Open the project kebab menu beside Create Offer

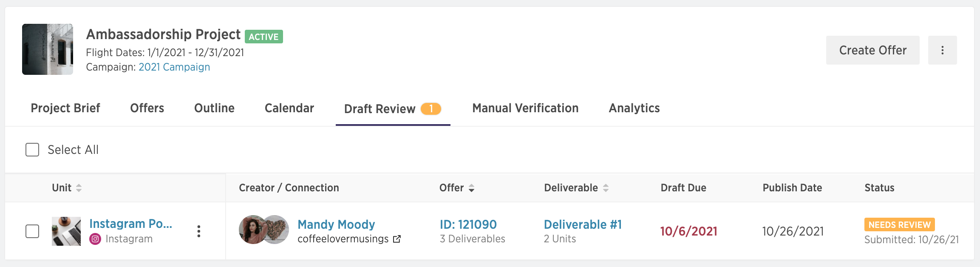tap(942, 50)
